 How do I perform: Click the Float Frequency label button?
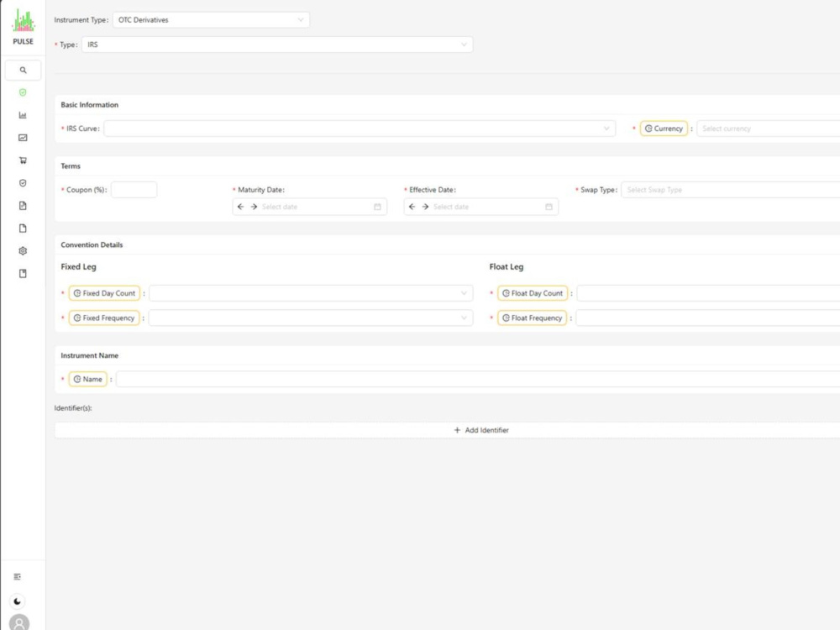[532, 318]
